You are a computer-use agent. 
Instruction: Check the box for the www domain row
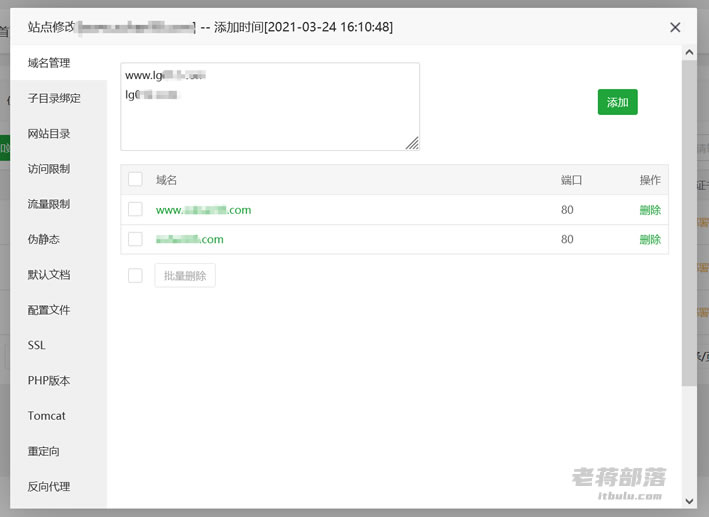click(136, 210)
